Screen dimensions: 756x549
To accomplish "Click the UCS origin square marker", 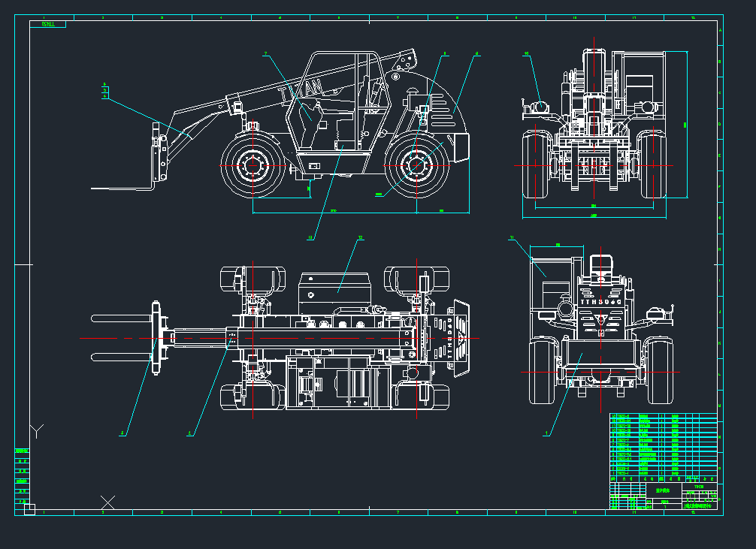I will tap(29, 509).
